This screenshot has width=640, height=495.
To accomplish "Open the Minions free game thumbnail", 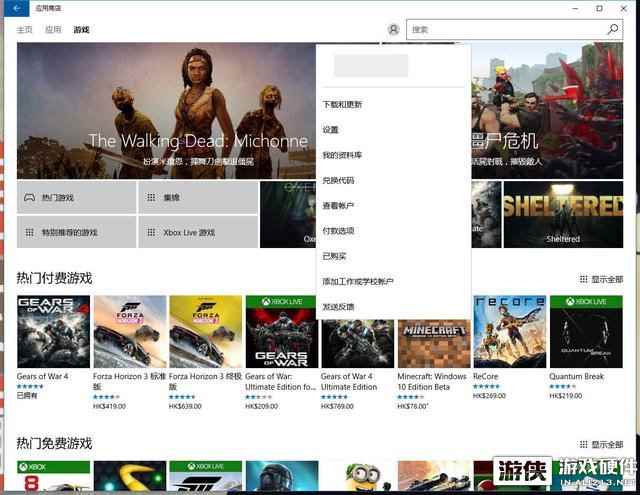I will tap(358, 476).
